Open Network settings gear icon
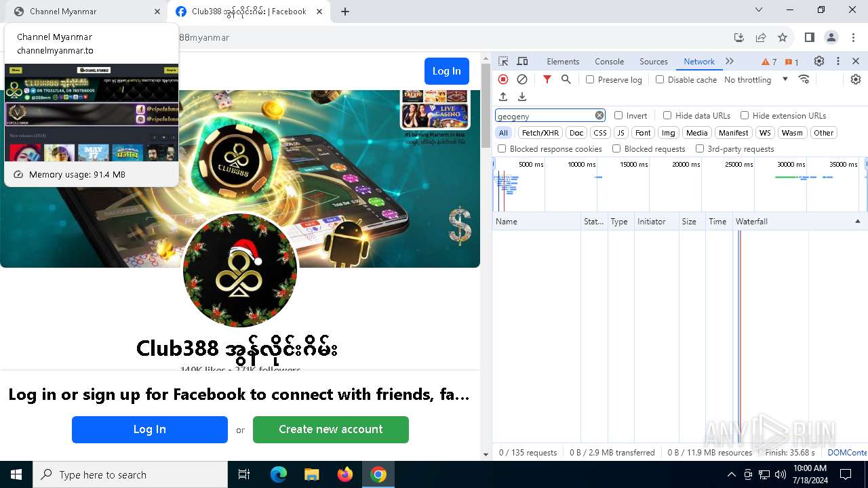The height and width of the screenshot is (488, 868). tap(856, 79)
